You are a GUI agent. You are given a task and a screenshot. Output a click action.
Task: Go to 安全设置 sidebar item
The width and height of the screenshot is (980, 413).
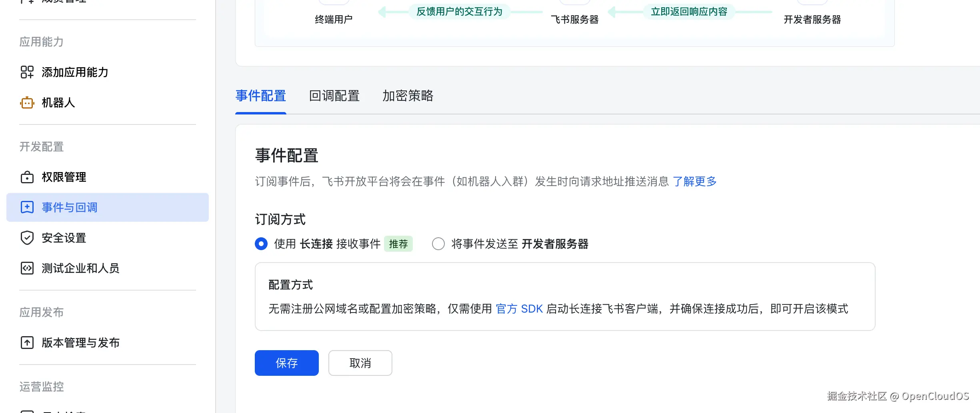click(64, 238)
